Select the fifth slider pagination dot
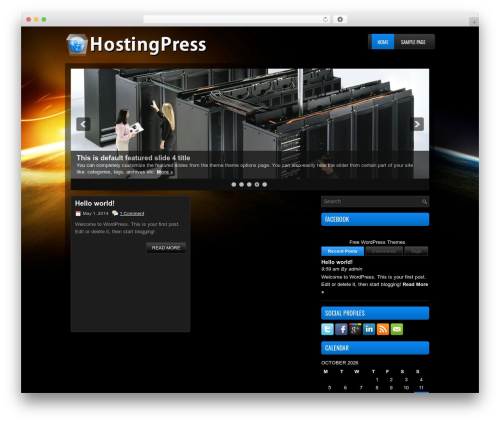The width and height of the screenshot is (500, 423). pyautogui.click(x=264, y=184)
